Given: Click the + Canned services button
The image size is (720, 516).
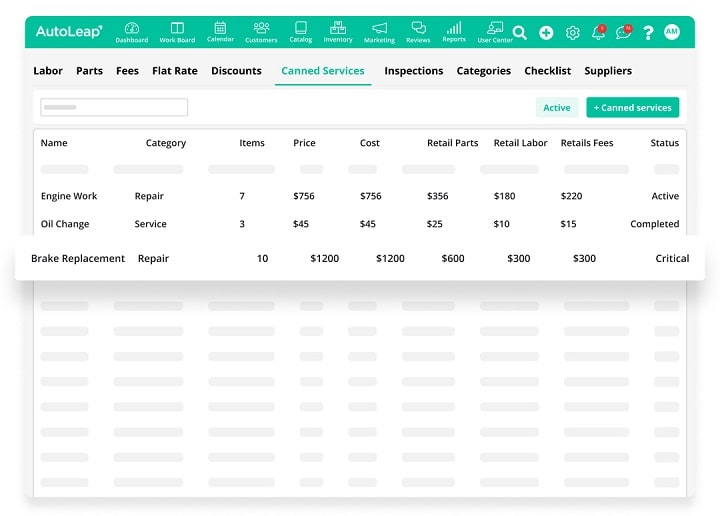Looking at the screenshot, I should [632, 108].
